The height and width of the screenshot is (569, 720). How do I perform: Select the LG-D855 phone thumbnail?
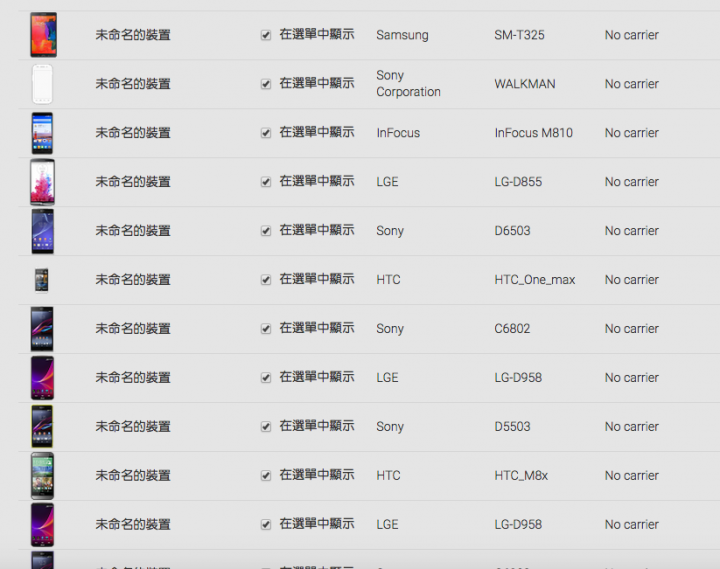(42, 182)
